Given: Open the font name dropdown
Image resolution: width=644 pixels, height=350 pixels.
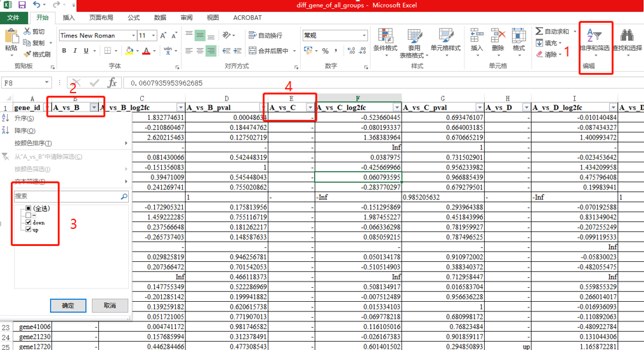Looking at the screenshot, I should tap(133, 36).
